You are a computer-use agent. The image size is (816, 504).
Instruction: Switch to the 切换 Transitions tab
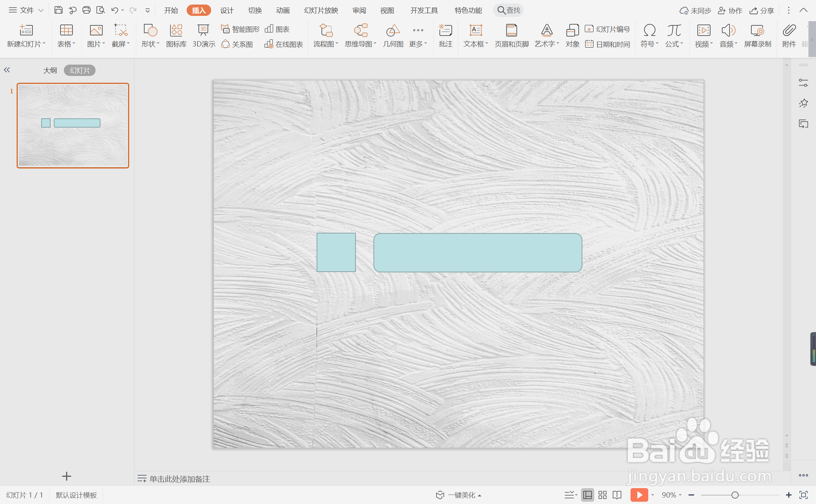[255, 10]
